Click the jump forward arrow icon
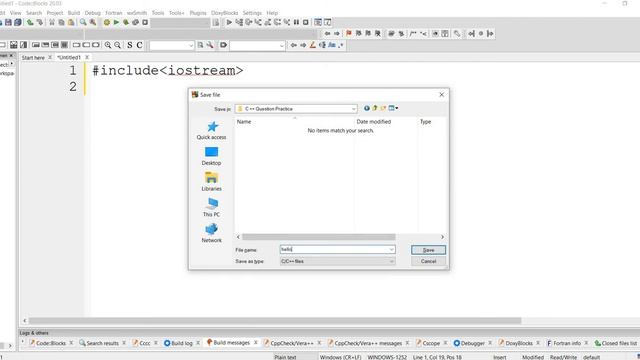The width and height of the screenshot is (640, 360). coord(337,33)
